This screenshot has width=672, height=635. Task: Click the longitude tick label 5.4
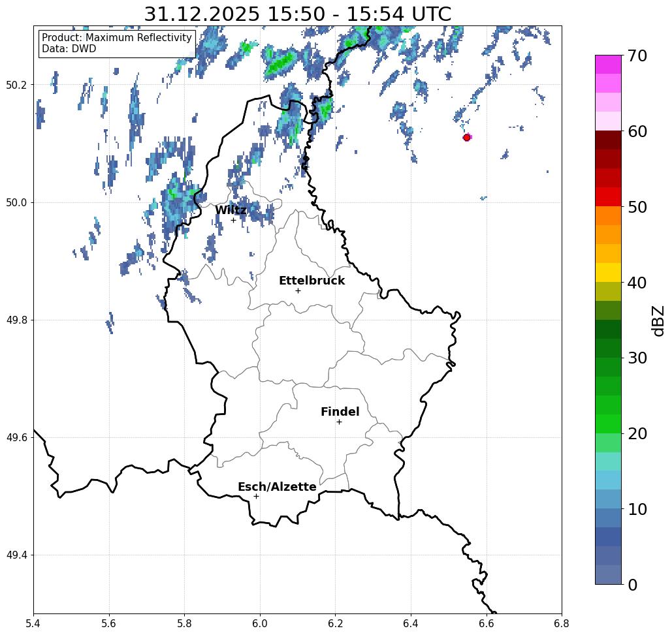[33, 623]
